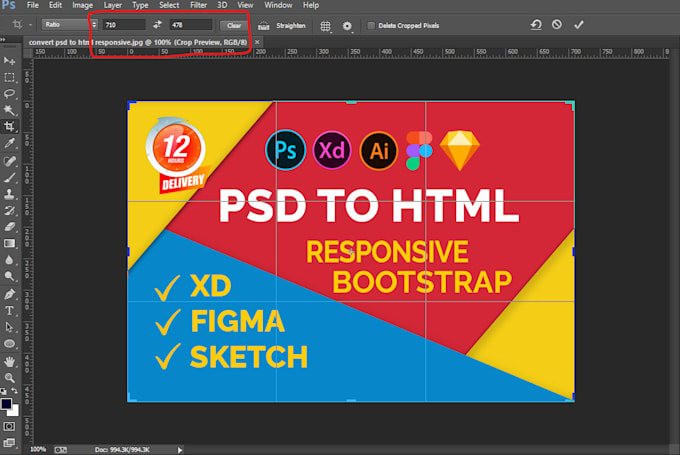The image size is (680, 455).
Task: Open the File menu
Action: click(33, 5)
